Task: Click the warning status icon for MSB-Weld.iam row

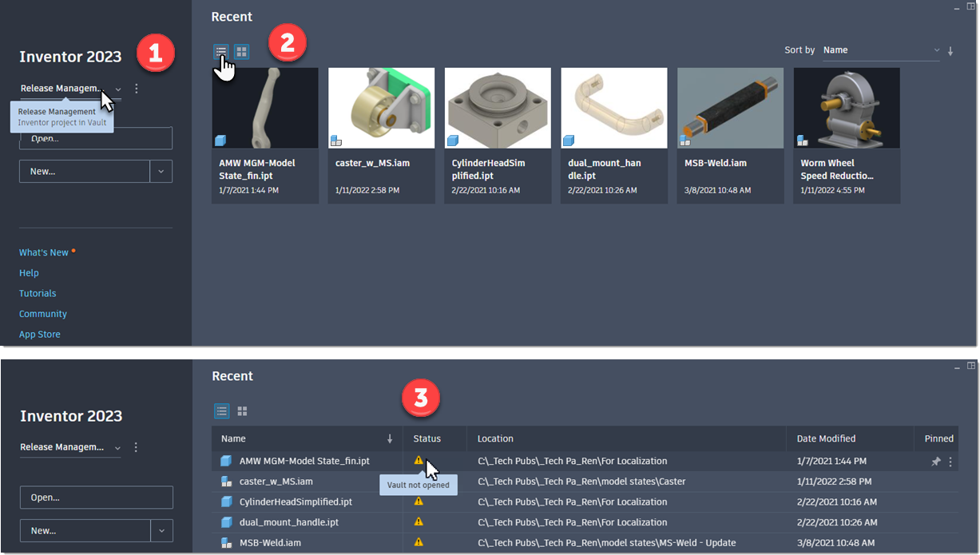Action: click(419, 542)
